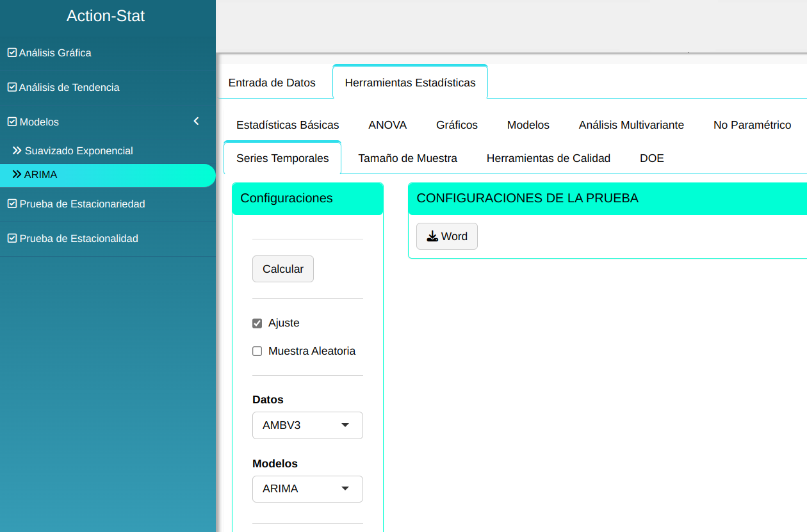The image size is (807, 532).
Task: Open the Modelos dropdown showing ARIMA
Action: tap(307, 489)
